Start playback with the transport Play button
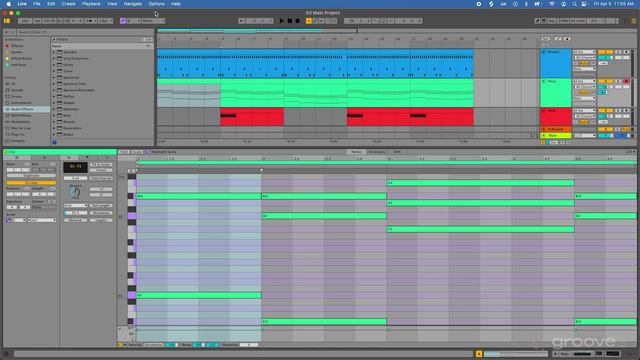 click(282, 21)
